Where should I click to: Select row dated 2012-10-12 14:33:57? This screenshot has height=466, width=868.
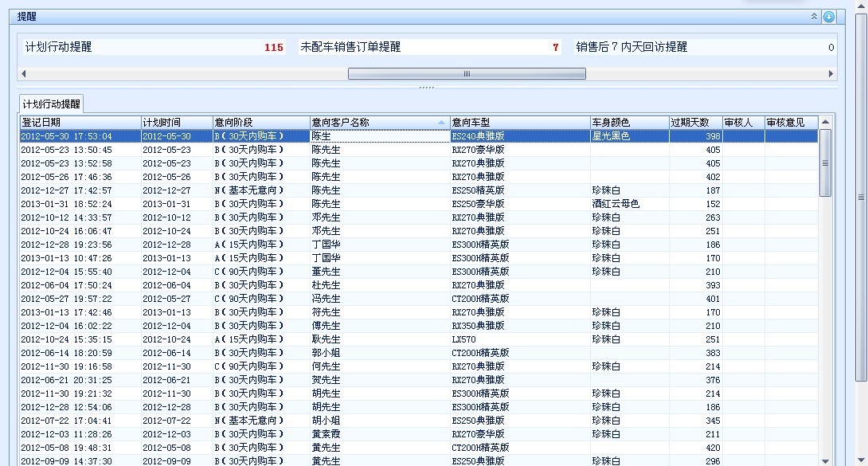coord(419,217)
